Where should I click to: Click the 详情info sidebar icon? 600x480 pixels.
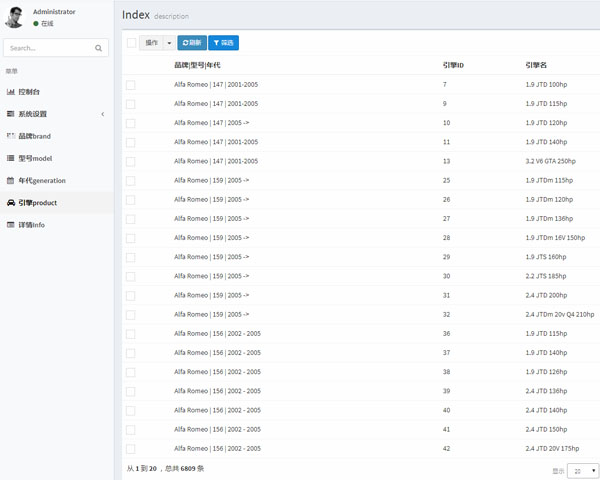(x=11, y=225)
